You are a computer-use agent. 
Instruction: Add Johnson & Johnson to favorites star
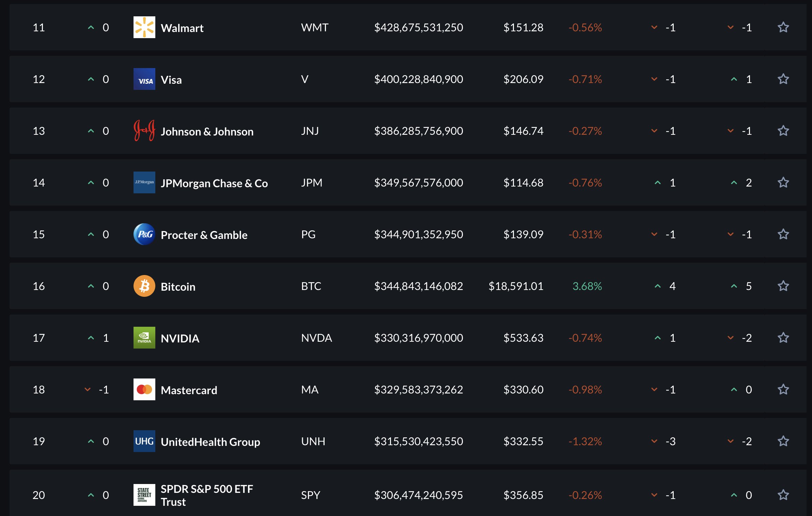pyautogui.click(x=783, y=131)
